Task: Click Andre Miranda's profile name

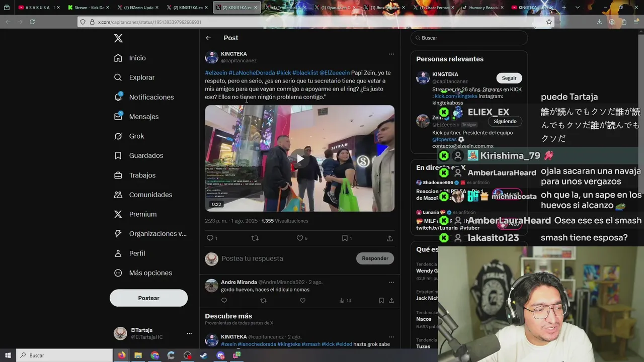Action: (239, 282)
